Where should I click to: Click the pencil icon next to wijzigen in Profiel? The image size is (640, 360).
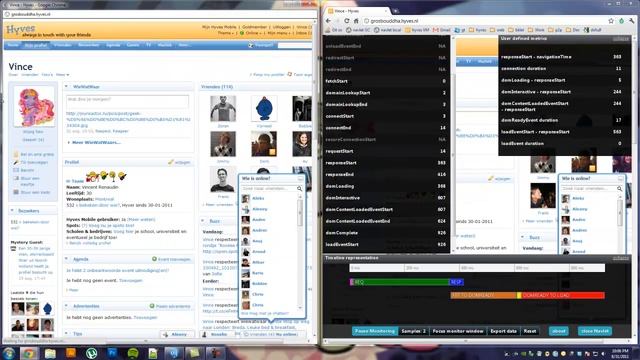(x=171, y=162)
